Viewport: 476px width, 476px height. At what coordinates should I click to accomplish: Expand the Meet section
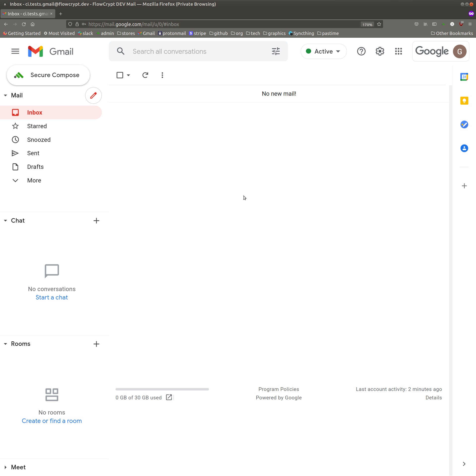pos(5,467)
